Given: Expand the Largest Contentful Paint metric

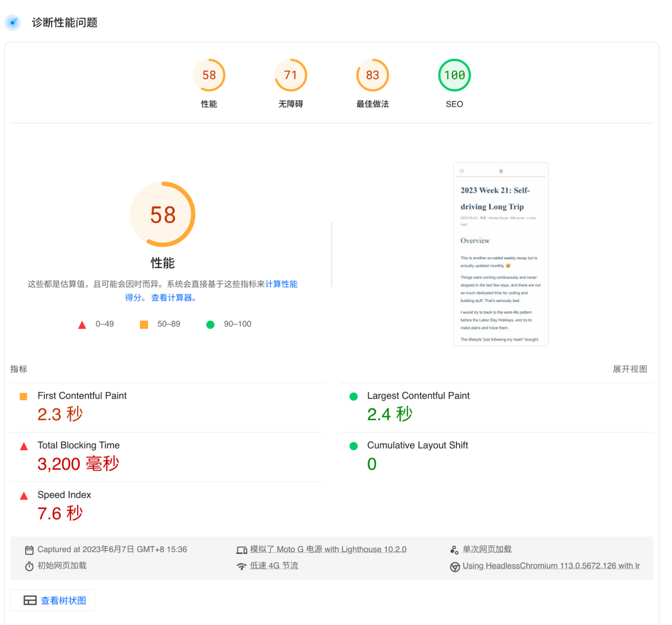Looking at the screenshot, I should 418,396.
